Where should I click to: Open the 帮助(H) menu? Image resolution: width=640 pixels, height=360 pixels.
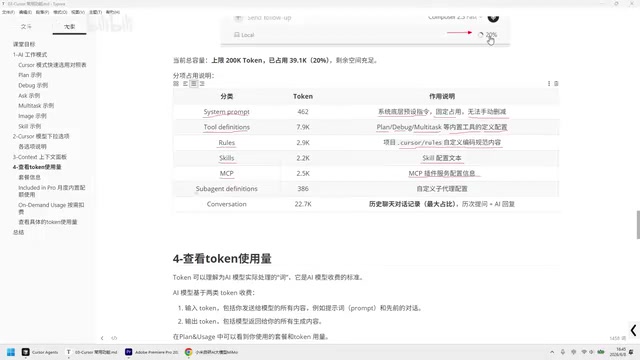click(x=113, y=12)
